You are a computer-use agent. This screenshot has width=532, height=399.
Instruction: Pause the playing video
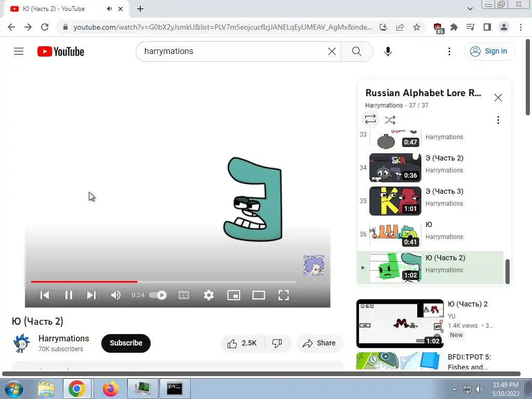tap(69, 295)
